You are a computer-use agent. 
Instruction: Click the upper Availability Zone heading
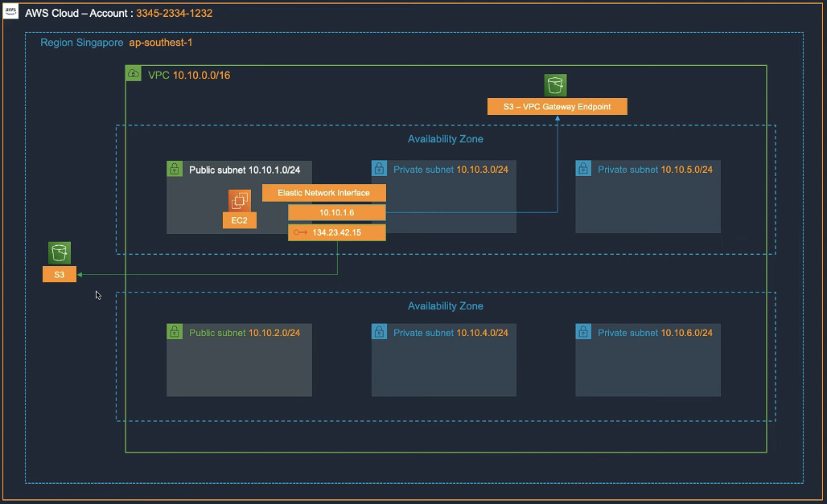pyautogui.click(x=445, y=139)
